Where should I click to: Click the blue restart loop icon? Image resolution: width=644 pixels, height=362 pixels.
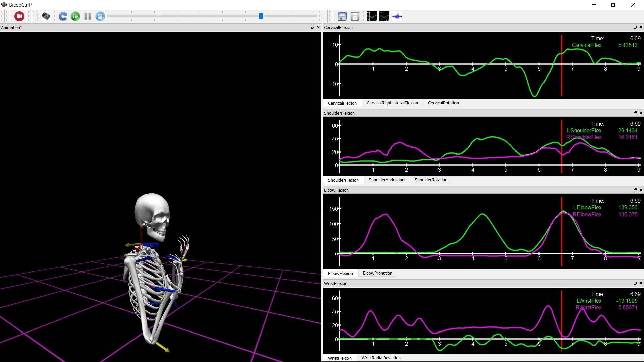click(x=63, y=16)
